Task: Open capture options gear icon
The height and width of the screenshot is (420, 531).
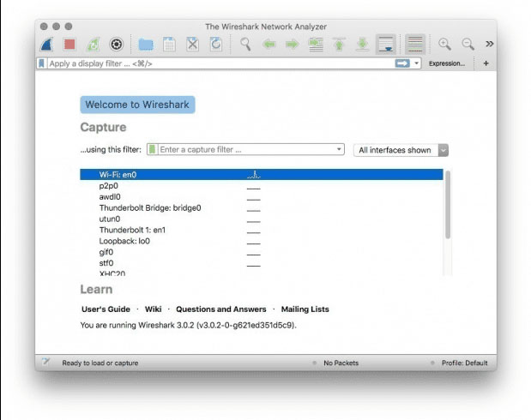Action: tap(117, 44)
